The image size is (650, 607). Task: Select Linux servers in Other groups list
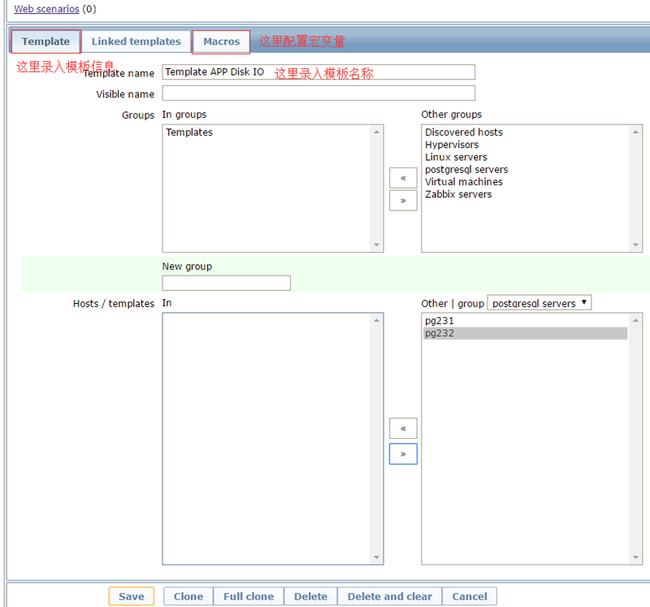[456, 157]
